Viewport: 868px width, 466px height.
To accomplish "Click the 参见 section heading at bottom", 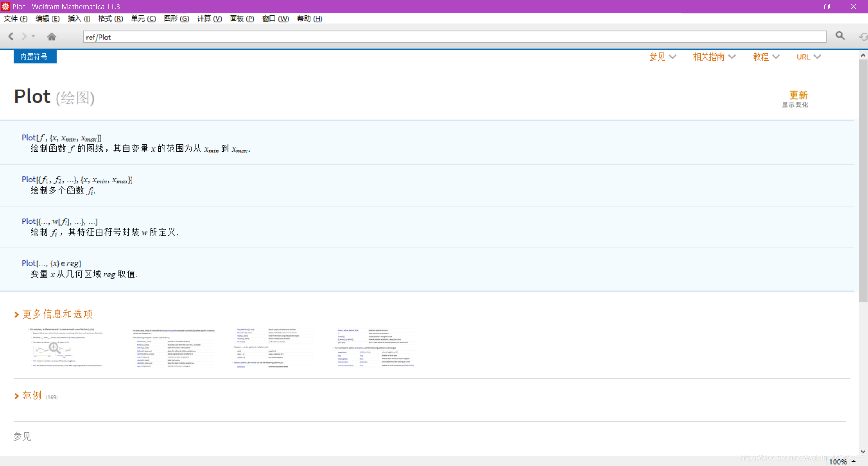I will click(x=22, y=436).
